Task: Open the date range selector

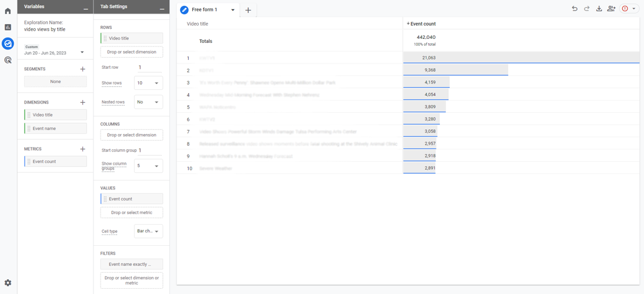Action: coord(55,51)
